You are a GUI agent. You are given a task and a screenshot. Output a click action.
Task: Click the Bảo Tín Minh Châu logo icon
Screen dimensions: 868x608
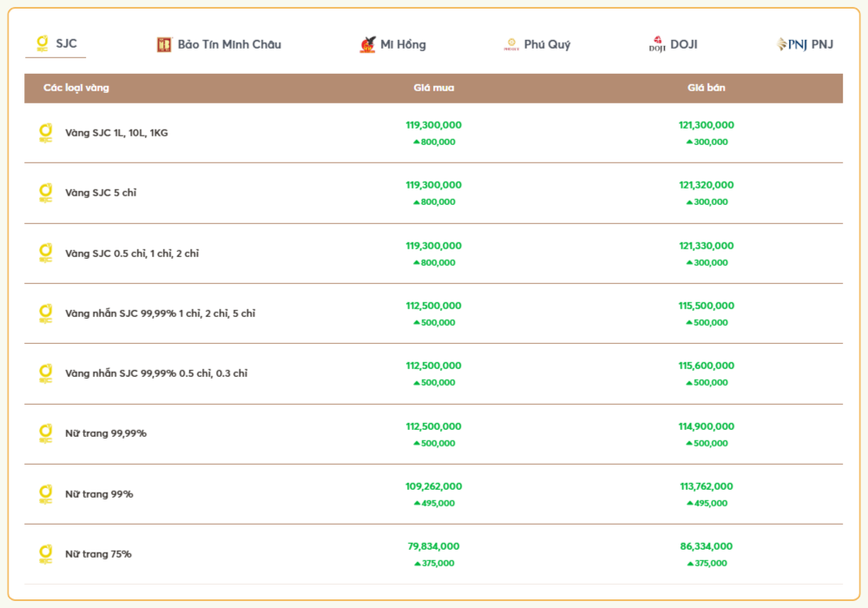(164, 44)
